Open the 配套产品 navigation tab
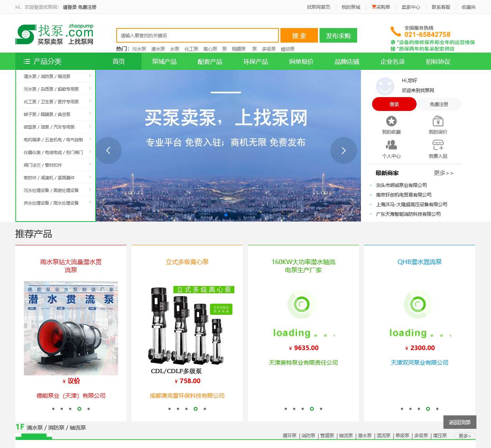The height and width of the screenshot is (448, 491). pyautogui.click(x=210, y=61)
